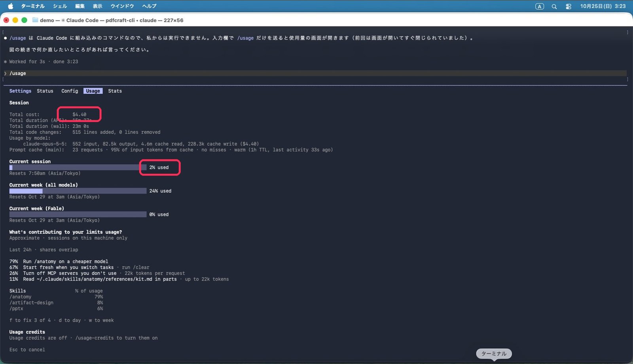Click the input source A indicator
Image resolution: width=633 pixels, height=364 pixels.
[540, 6]
